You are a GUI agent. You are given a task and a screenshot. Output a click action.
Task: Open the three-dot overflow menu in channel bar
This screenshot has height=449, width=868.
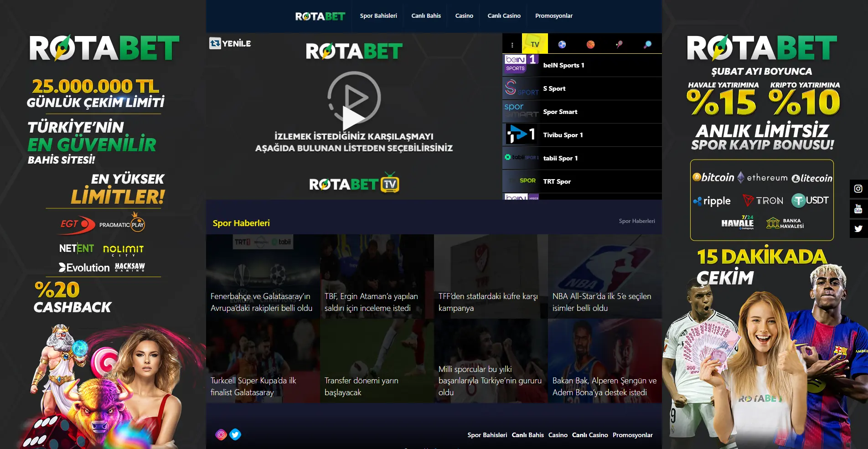512,44
